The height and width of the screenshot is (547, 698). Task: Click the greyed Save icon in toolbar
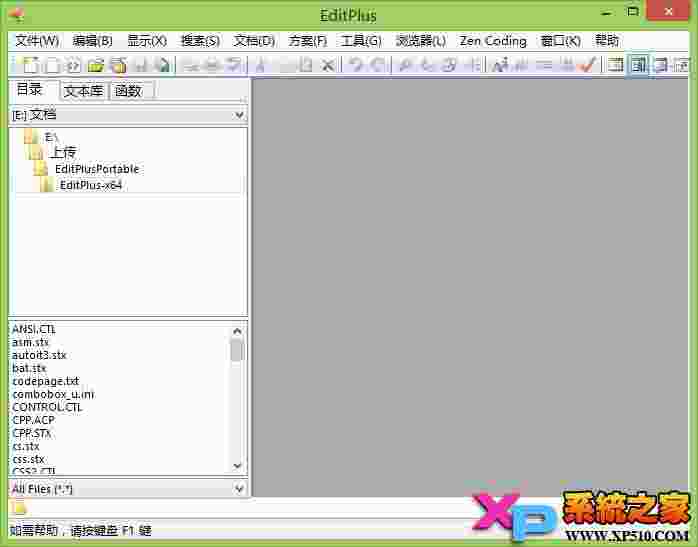[x=141, y=65]
